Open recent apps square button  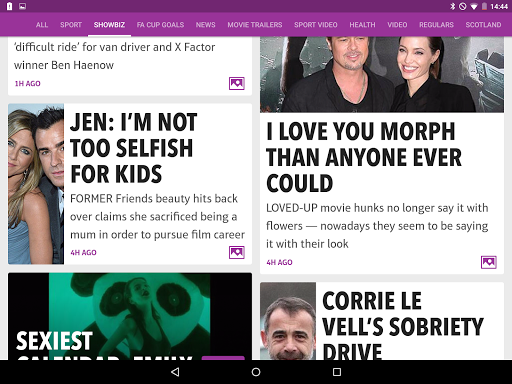click(337, 372)
